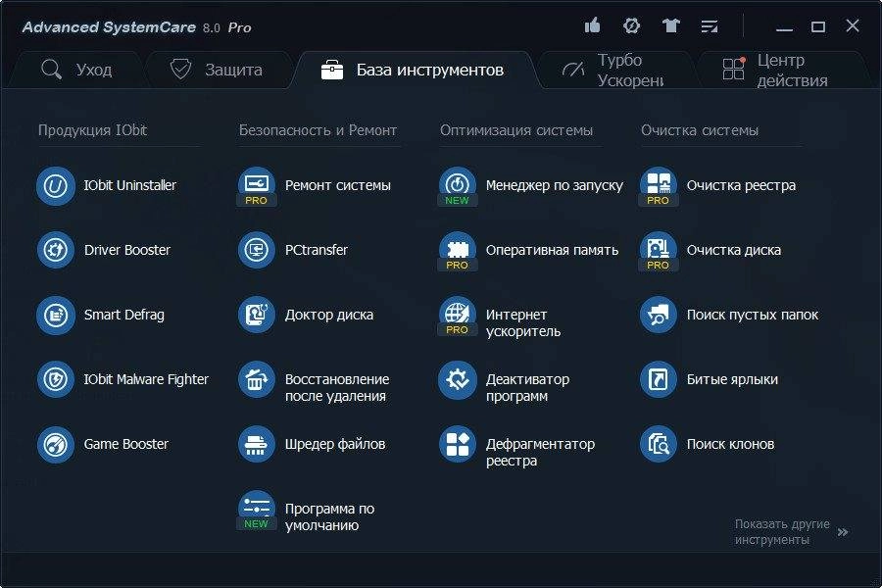Open the Ремонт системы tool icon
Image resolution: width=882 pixels, height=588 pixels.
click(257, 185)
